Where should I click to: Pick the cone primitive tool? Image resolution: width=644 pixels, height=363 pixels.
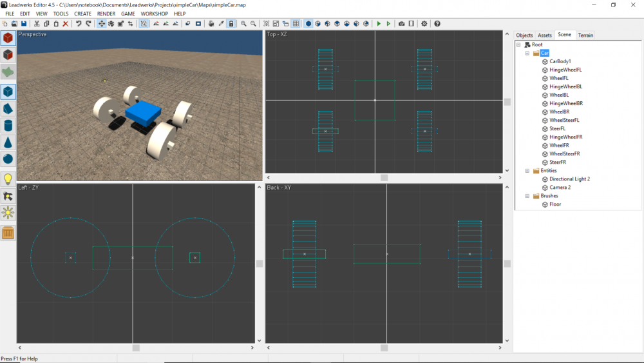tap(8, 142)
